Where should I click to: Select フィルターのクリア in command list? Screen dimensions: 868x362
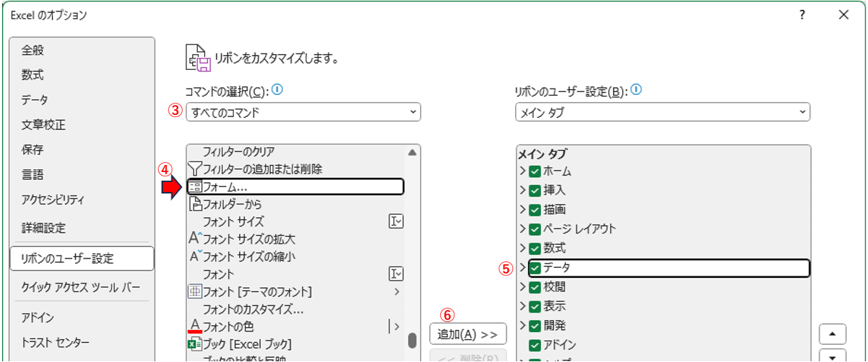tap(296, 152)
